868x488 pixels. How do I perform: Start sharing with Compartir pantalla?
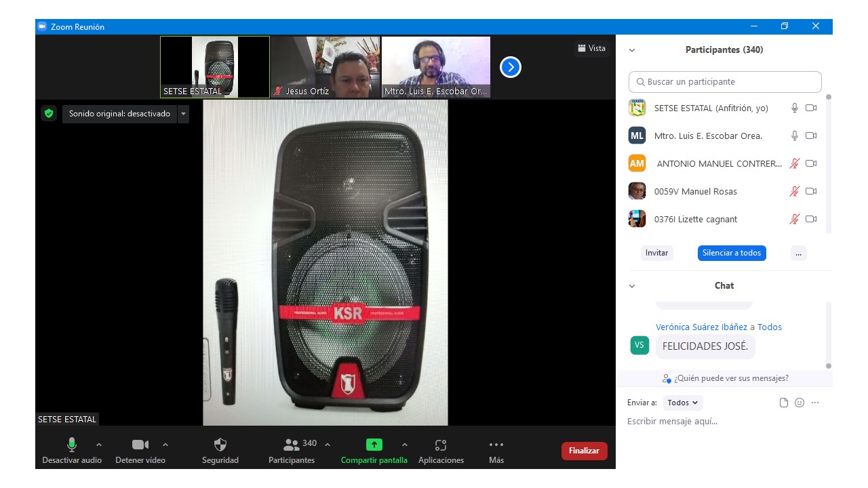(374, 451)
